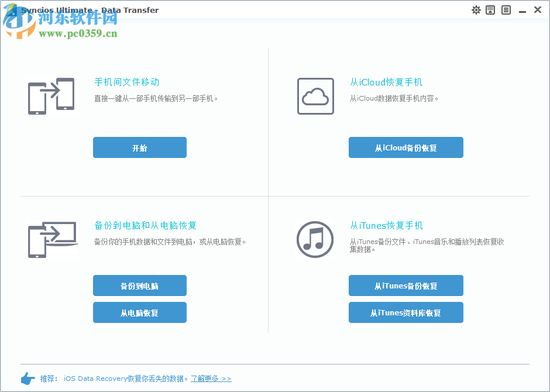Viewport: 550px width, 392px height.
Task: Click the backup-to-computer devices icon
Action: click(x=51, y=238)
